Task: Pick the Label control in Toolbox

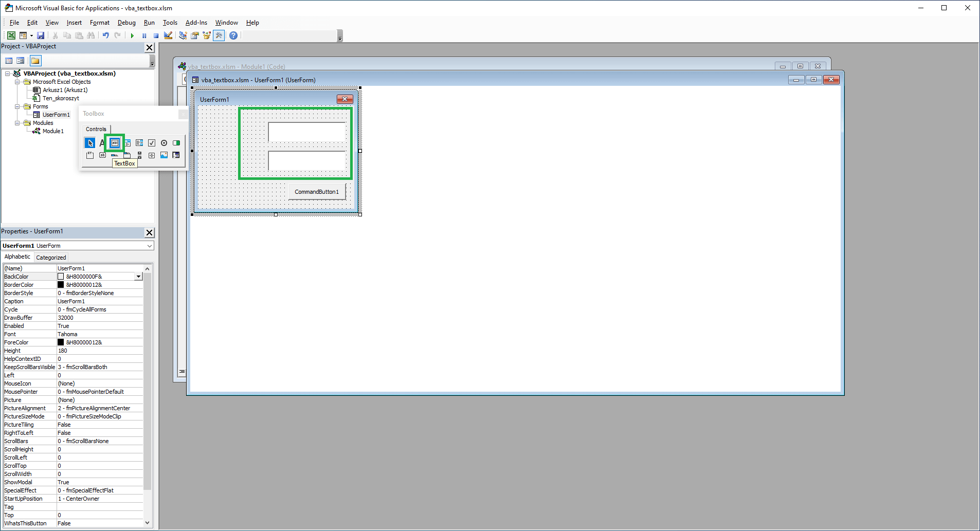Action: [x=102, y=143]
